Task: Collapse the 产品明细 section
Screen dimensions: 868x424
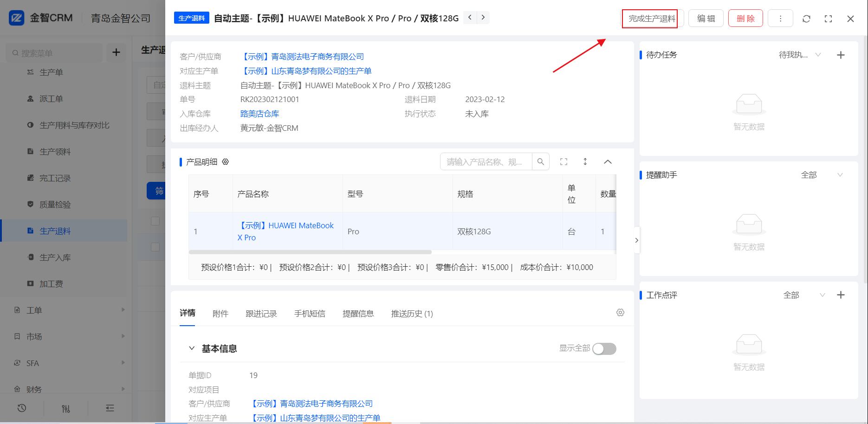Action: coord(608,161)
